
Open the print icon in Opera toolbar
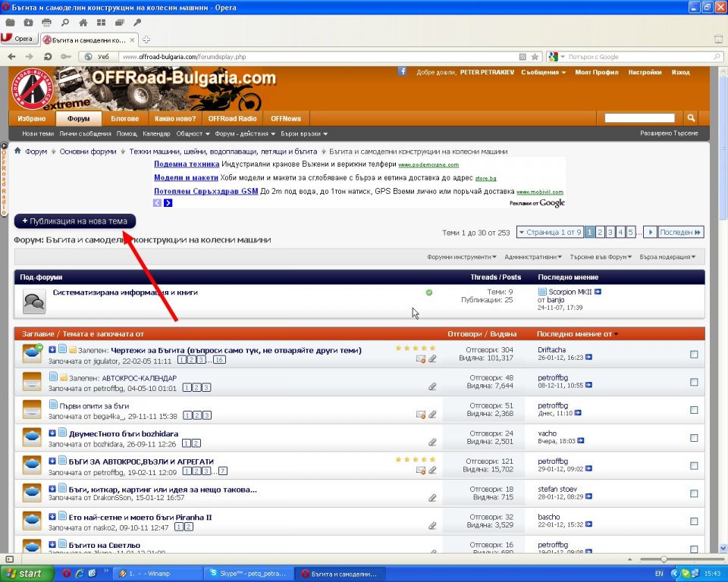(x=46, y=23)
